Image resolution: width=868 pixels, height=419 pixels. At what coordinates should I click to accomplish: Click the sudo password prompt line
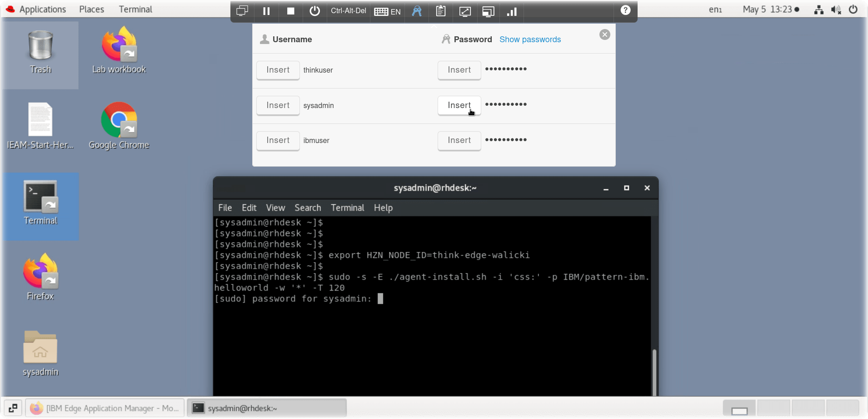click(299, 299)
